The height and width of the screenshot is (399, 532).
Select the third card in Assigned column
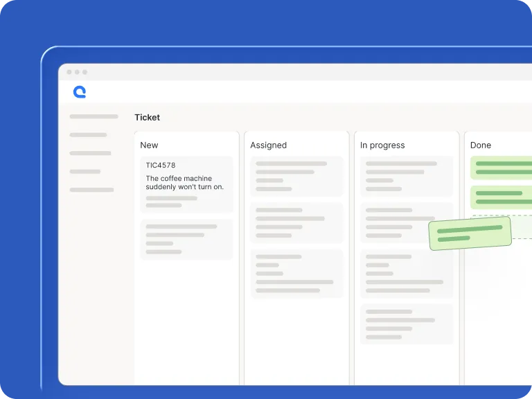(x=296, y=274)
